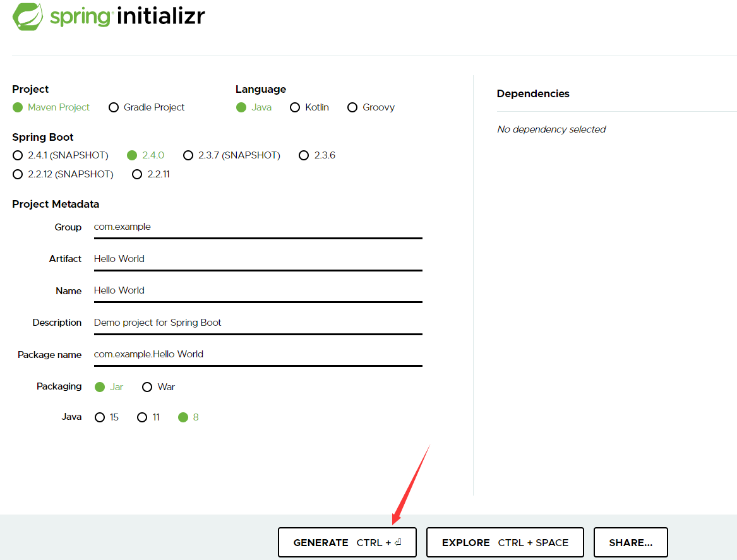Click the Artifact field label
The width and height of the screenshot is (737, 560).
[65, 259]
